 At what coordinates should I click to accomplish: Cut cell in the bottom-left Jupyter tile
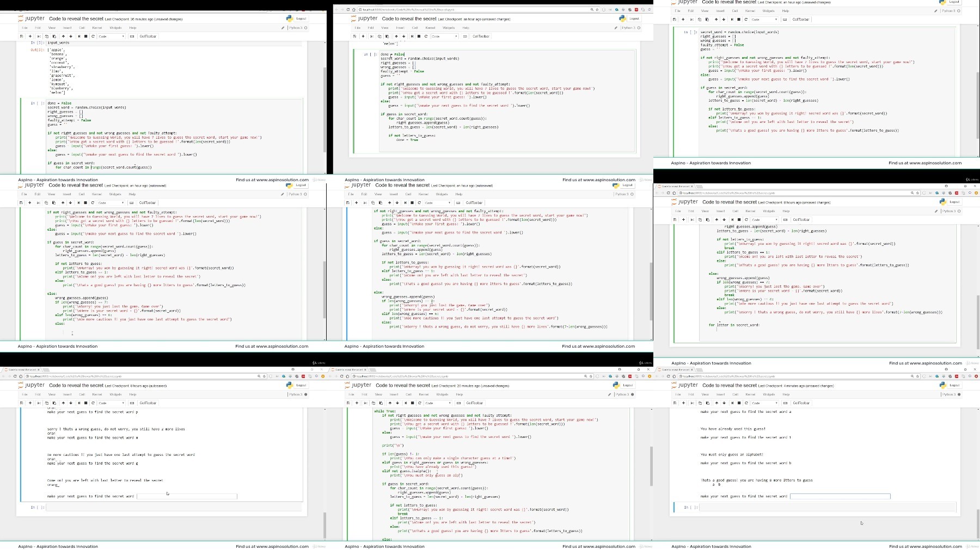(x=39, y=403)
